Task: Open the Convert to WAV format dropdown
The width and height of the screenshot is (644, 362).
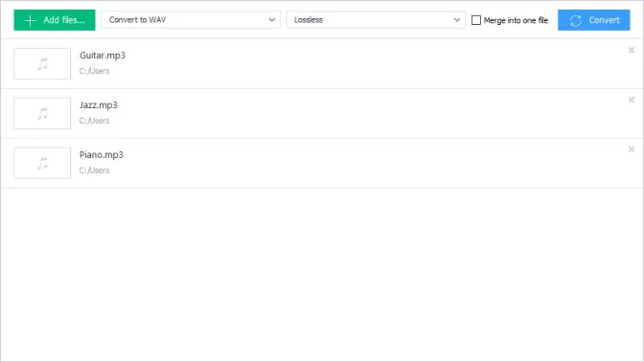Action: point(191,20)
